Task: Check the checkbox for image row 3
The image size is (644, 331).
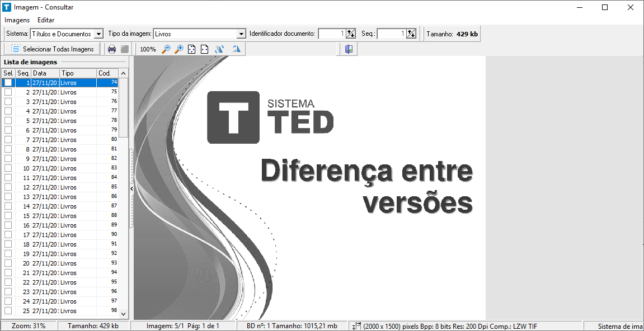Action: 8,102
